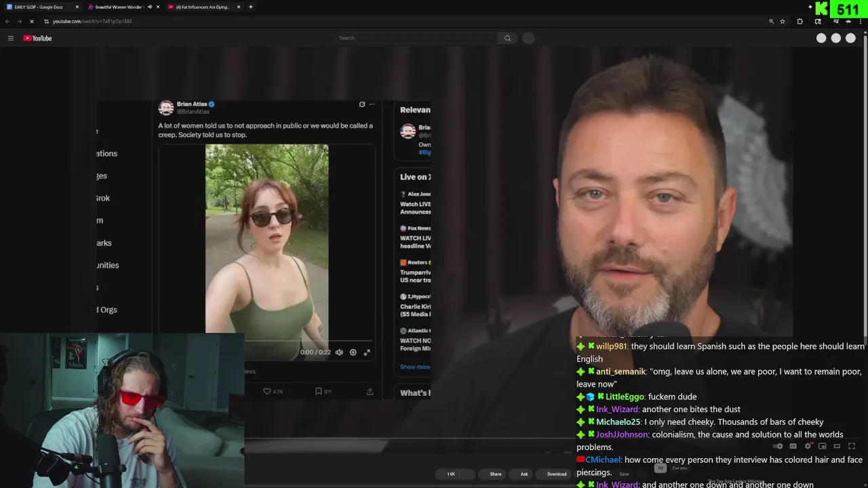Open the tweet's three-dot more menu
This screenshot has width=868, height=488.
pos(372,104)
